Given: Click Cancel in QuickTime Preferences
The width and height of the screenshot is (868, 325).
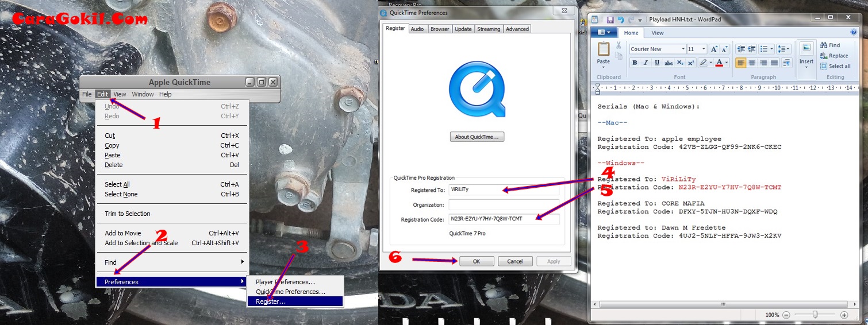Looking at the screenshot, I should (x=515, y=261).
